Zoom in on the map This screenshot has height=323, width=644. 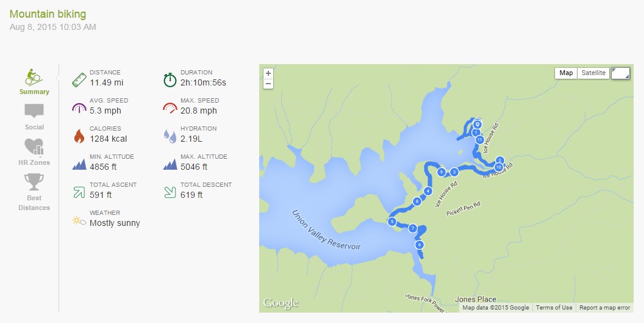[x=268, y=73]
